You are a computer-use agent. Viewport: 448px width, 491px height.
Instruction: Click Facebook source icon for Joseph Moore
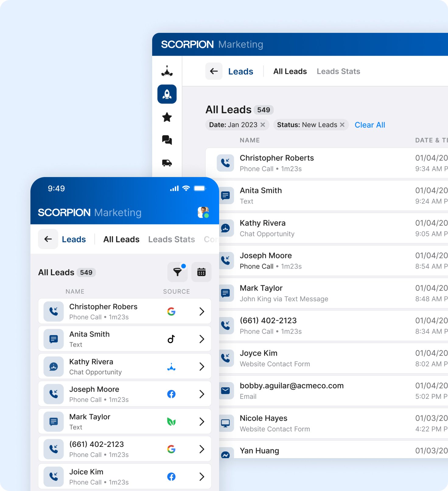171,394
